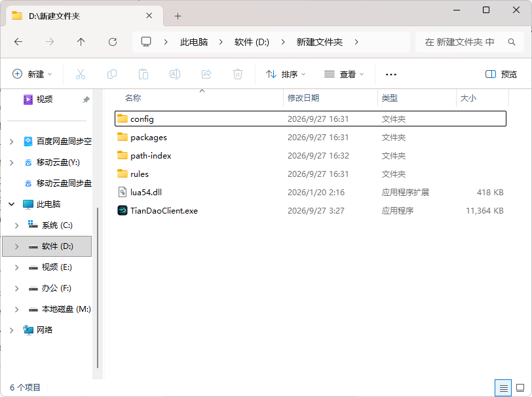
Task: Switch to details view icon in status bar
Action: pos(504,388)
